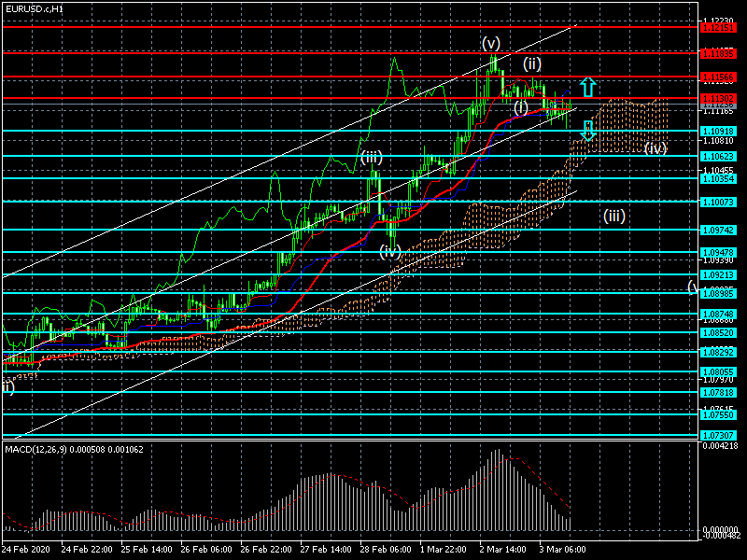
Task: Select the cyan 1.08520 price label
Action: tap(718, 332)
